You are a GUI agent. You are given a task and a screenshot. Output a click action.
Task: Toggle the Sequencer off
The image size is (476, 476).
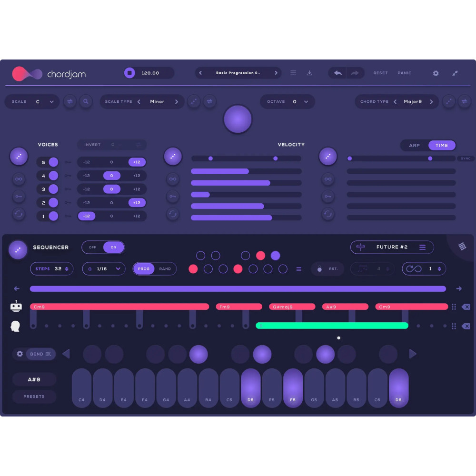point(93,247)
